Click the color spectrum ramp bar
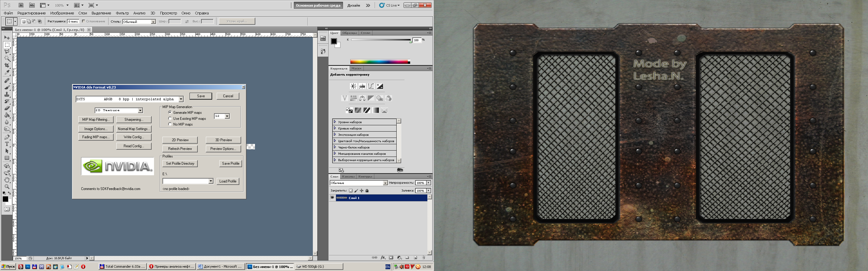The height and width of the screenshot is (271, 868). (379, 62)
